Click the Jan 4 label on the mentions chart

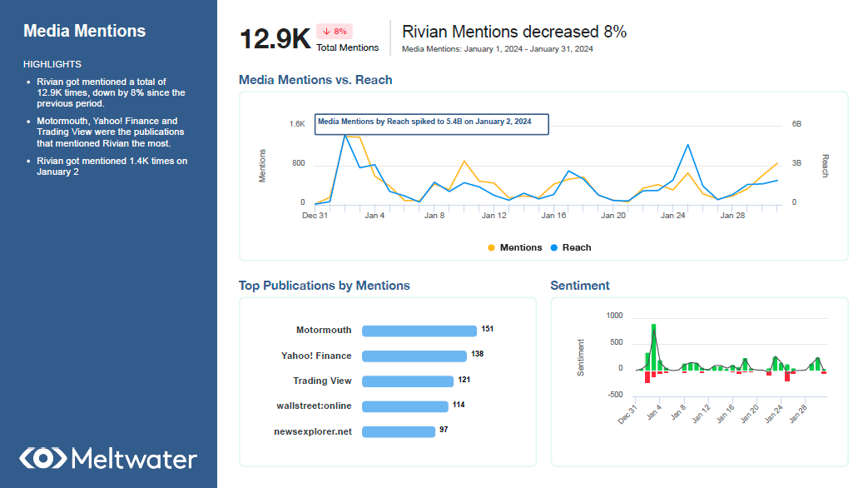pos(374,216)
